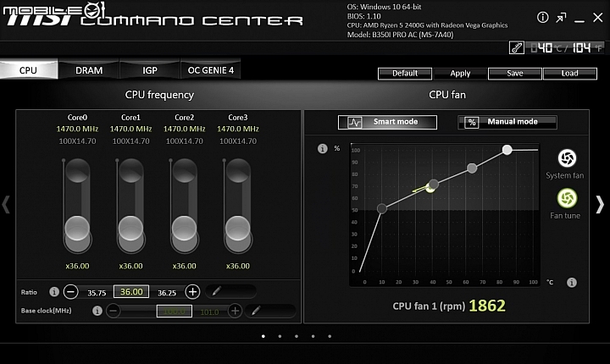Image resolution: width=610 pixels, height=364 pixels.
Task: Click the CPU fan 1 rpm reading 1862
Action: (x=487, y=306)
